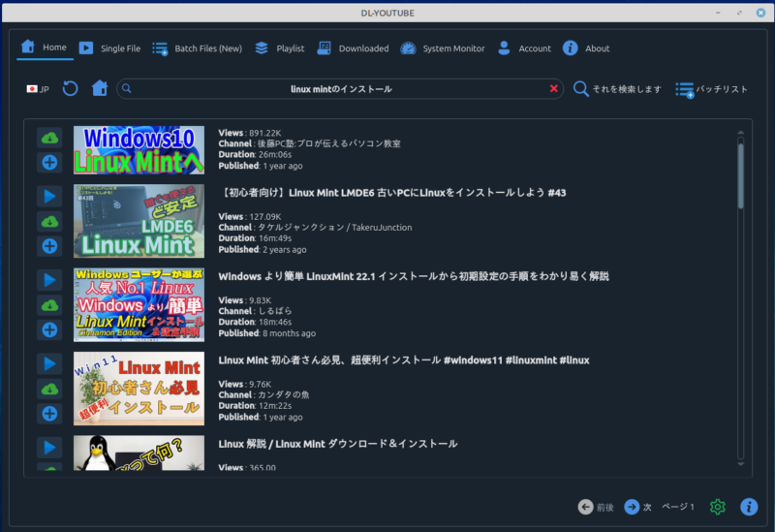Clear the search with red X
775x532 pixels.
click(553, 88)
